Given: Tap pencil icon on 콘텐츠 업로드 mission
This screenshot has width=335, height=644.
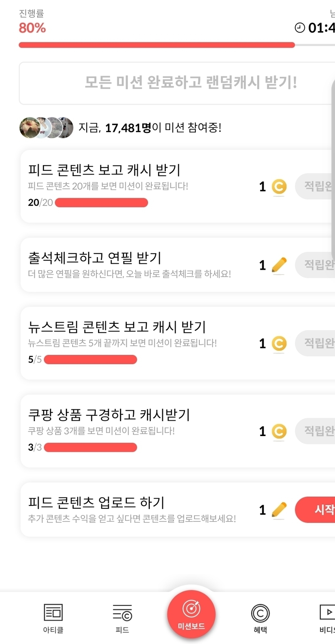Looking at the screenshot, I should [x=279, y=510].
